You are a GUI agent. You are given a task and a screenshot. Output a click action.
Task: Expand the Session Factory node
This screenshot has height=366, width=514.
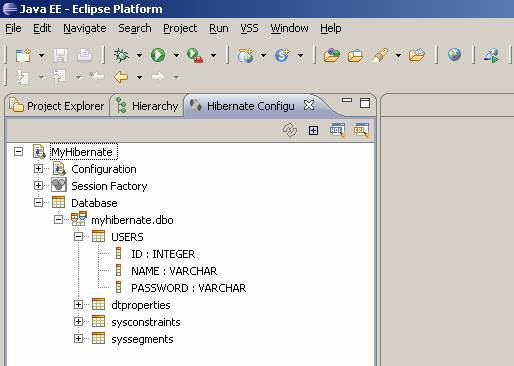pyautogui.click(x=38, y=186)
